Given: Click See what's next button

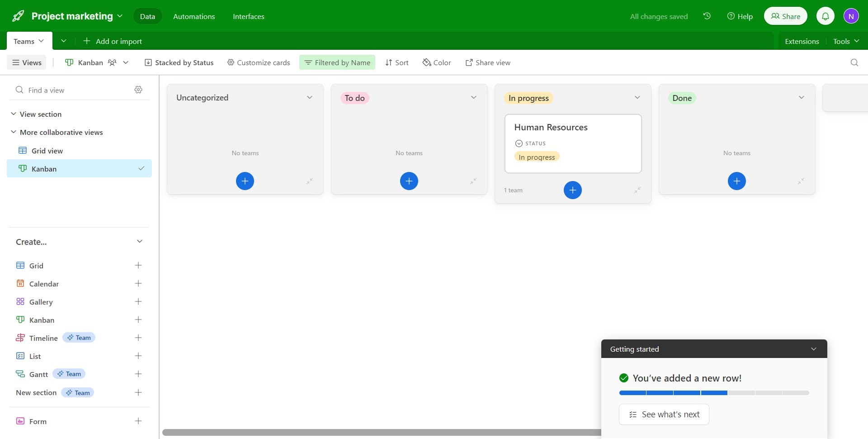Looking at the screenshot, I should (664, 415).
